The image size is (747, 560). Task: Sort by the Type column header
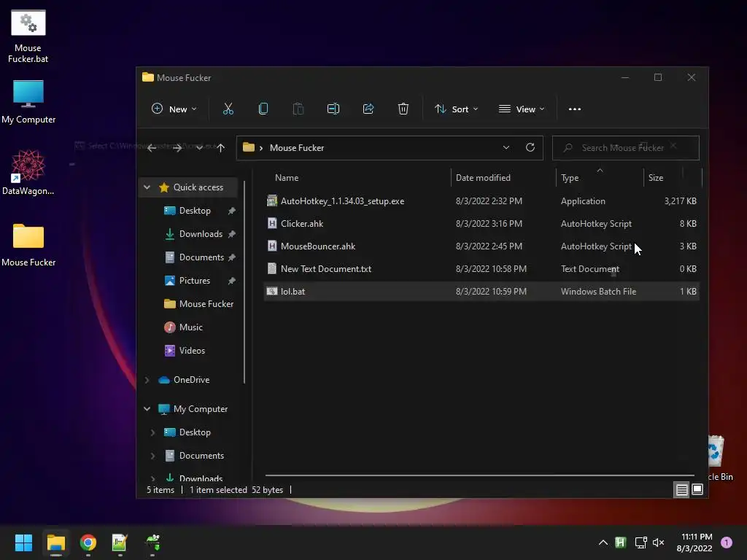[570, 178]
